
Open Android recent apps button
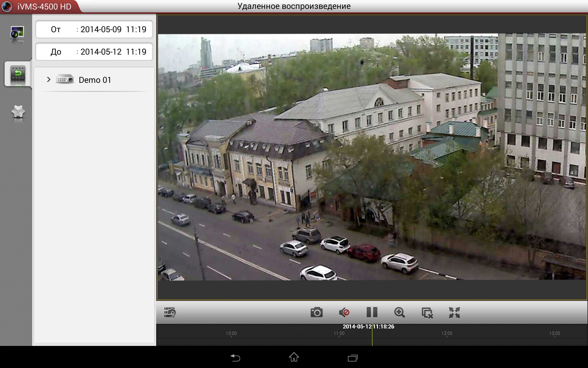(353, 358)
